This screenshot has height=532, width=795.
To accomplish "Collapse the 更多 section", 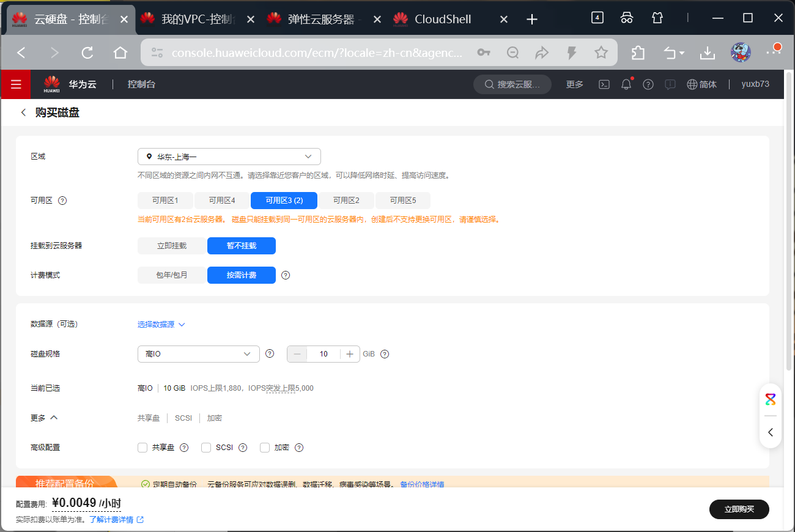I will 44,418.
